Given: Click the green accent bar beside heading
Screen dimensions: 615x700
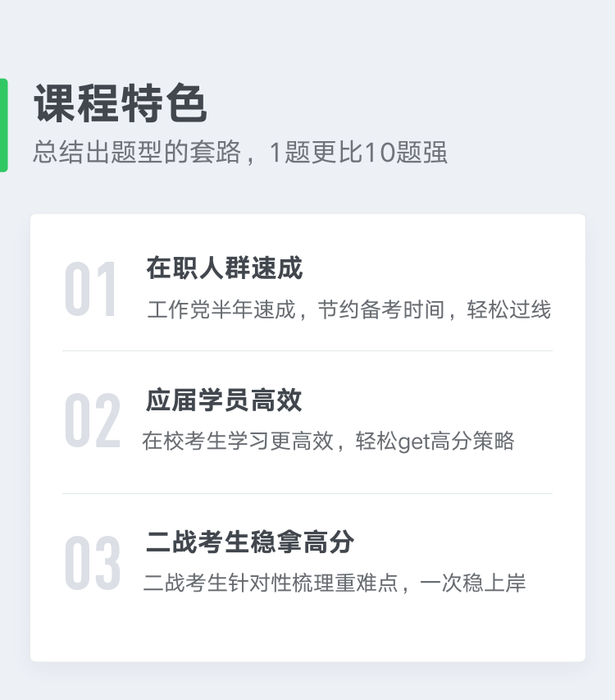Looking at the screenshot, I should point(3,125).
